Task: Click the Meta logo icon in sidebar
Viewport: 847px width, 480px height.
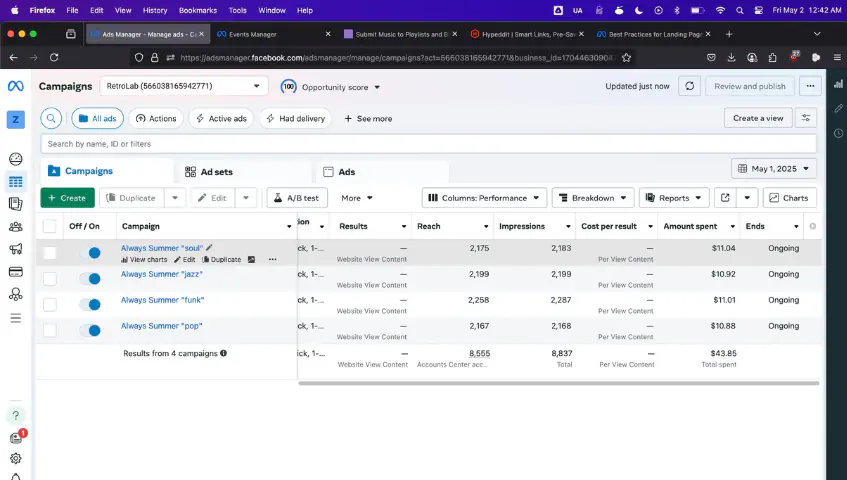Action: click(16, 86)
